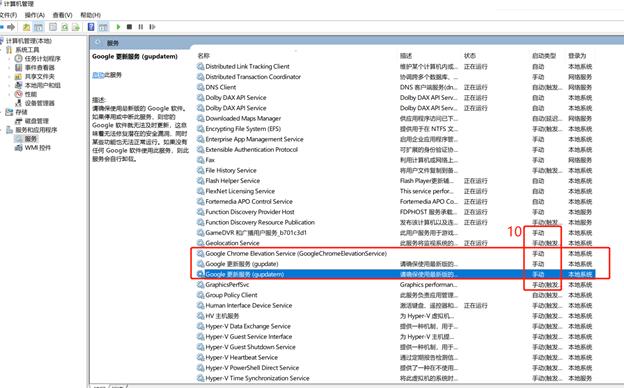Select DNS Client service row
This screenshot has width=624, height=388.
point(395,87)
